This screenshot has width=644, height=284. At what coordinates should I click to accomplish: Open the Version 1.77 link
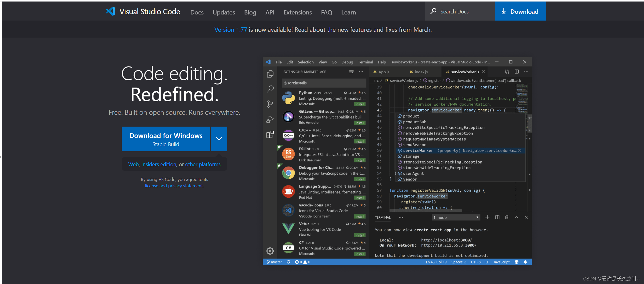231,30
